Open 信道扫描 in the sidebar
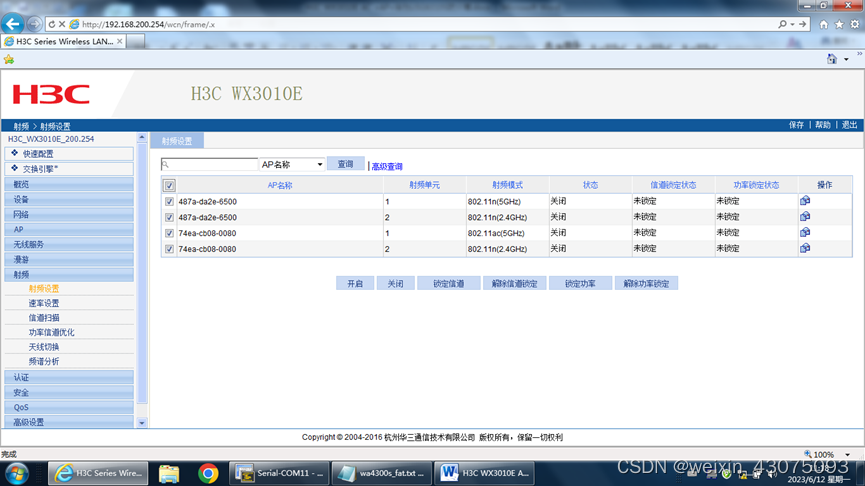 [44, 318]
